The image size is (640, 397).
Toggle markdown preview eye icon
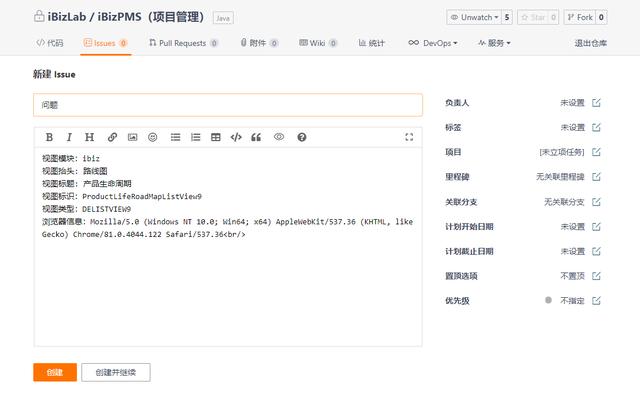279,137
